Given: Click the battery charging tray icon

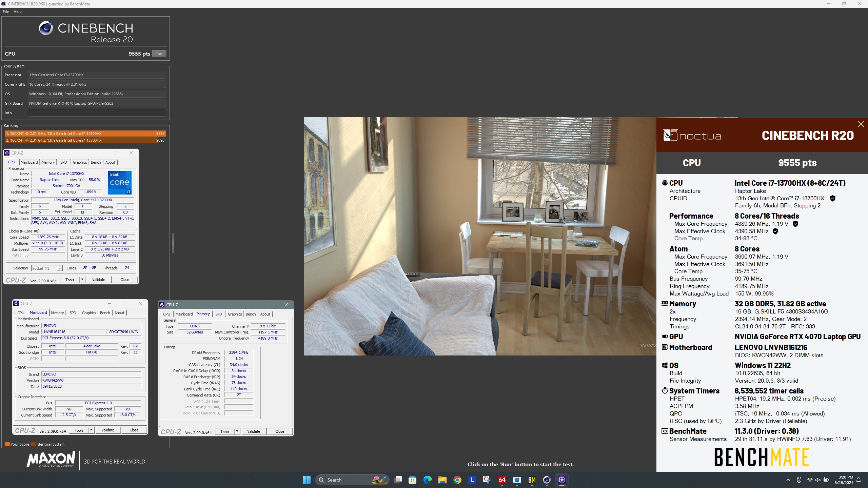Looking at the screenshot, I should [826, 480].
